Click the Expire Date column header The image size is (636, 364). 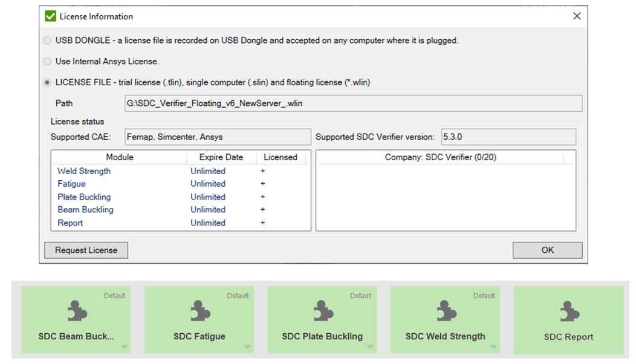221,157
